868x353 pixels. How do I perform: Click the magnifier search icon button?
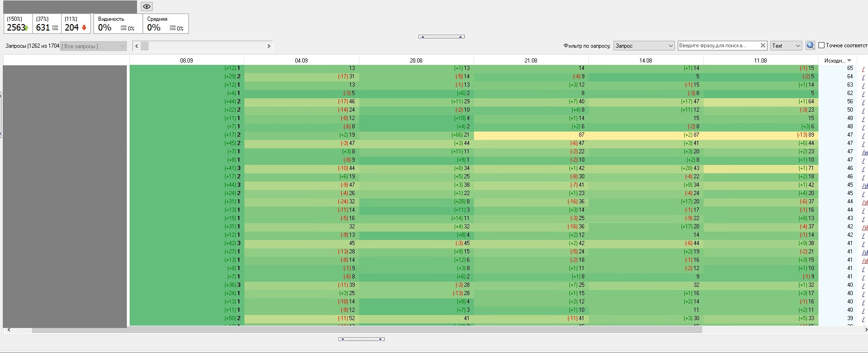pos(810,45)
